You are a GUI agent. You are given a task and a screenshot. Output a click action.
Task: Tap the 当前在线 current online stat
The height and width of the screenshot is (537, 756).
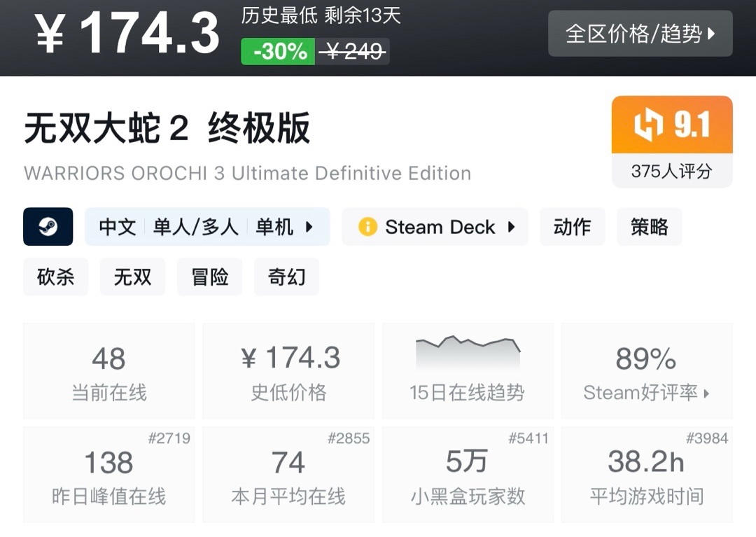coord(108,371)
